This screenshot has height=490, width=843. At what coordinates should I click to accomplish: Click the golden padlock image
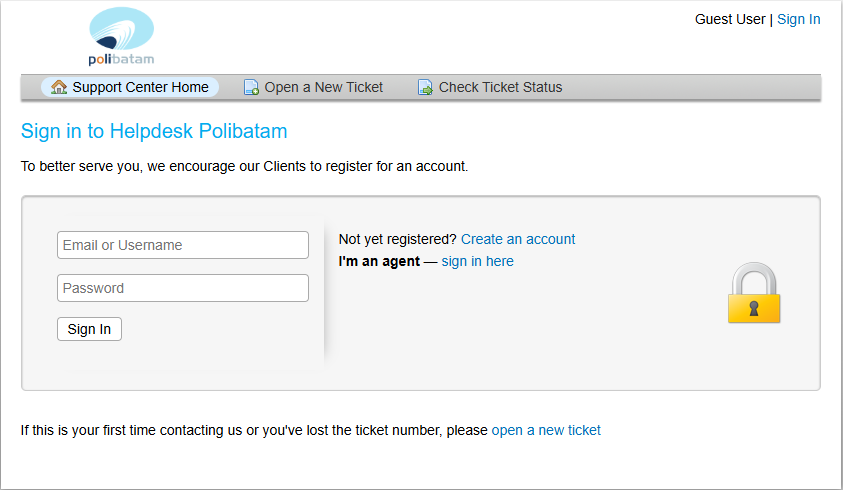click(753, 293)
